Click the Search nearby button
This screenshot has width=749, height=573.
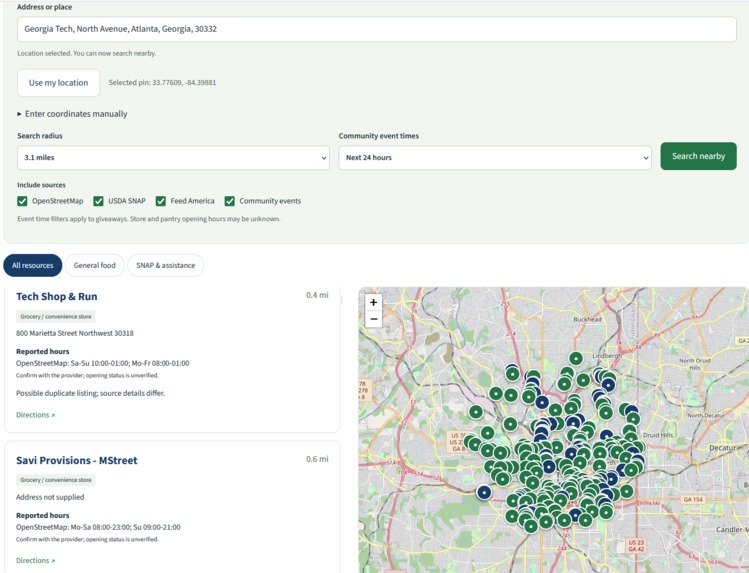click(x=698, y=156)
